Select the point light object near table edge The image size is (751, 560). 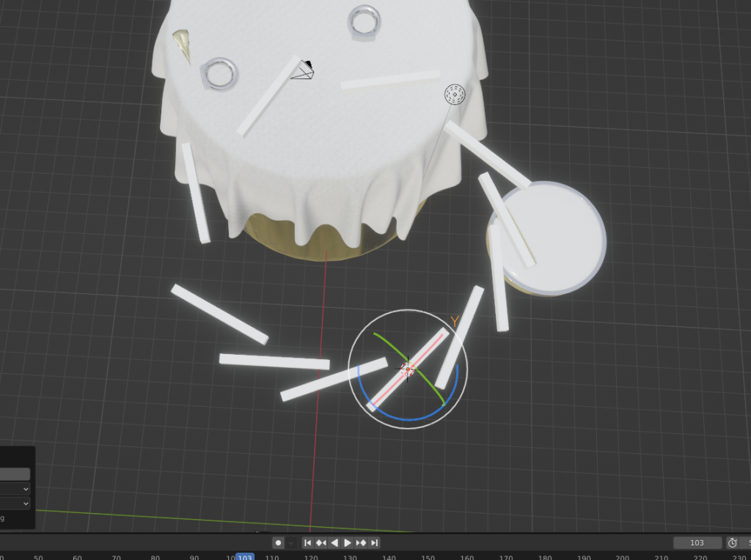pos(455,94)
